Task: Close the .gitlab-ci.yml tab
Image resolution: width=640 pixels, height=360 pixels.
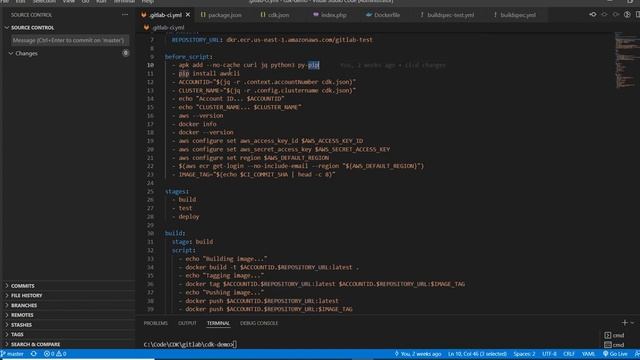Action: (188, 15)
